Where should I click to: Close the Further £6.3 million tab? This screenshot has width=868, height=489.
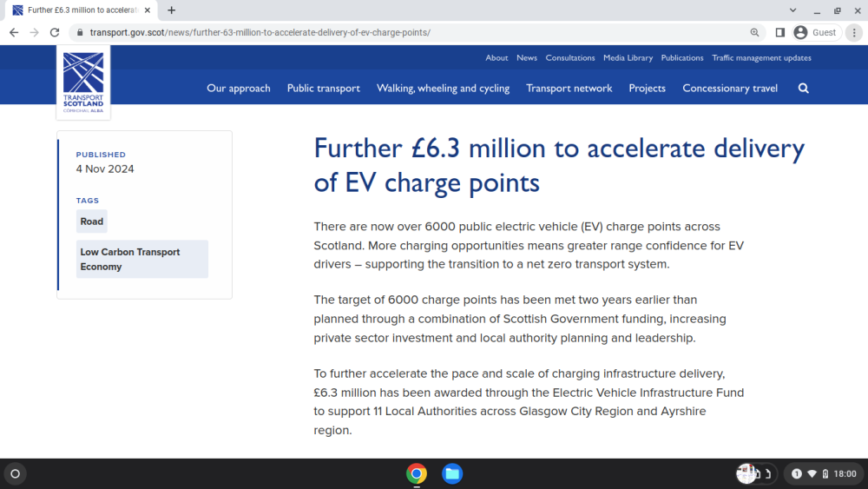pos(148,10)
